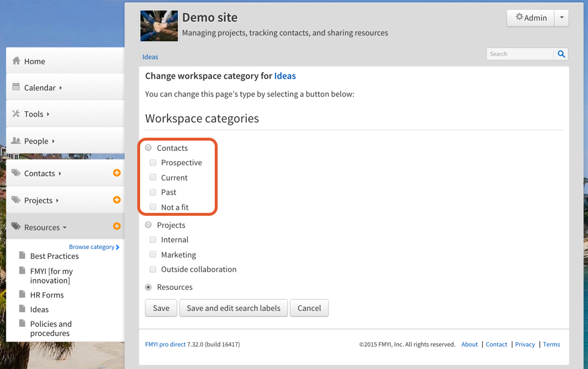The image size is (588, 369).
Task: Select the Projects radio button
Action: click(x=149, y=225)
